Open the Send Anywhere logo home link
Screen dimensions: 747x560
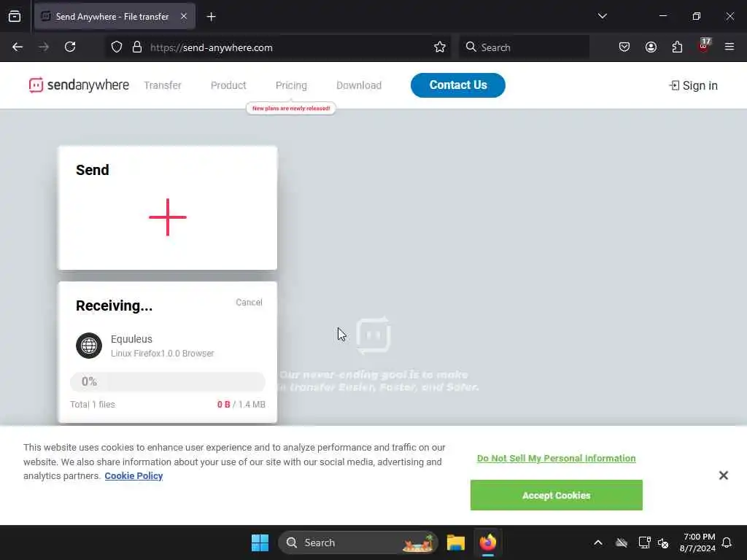coord(79,85)
